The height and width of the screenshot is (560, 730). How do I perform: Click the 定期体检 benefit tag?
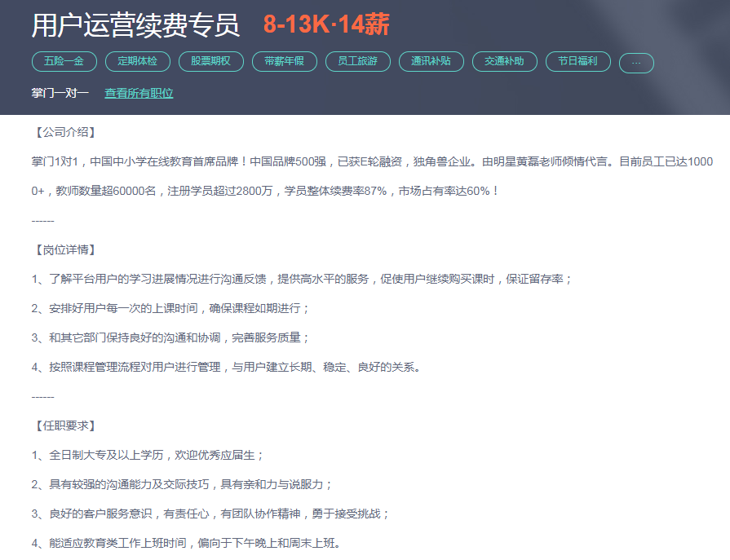[x=138, y=61]
